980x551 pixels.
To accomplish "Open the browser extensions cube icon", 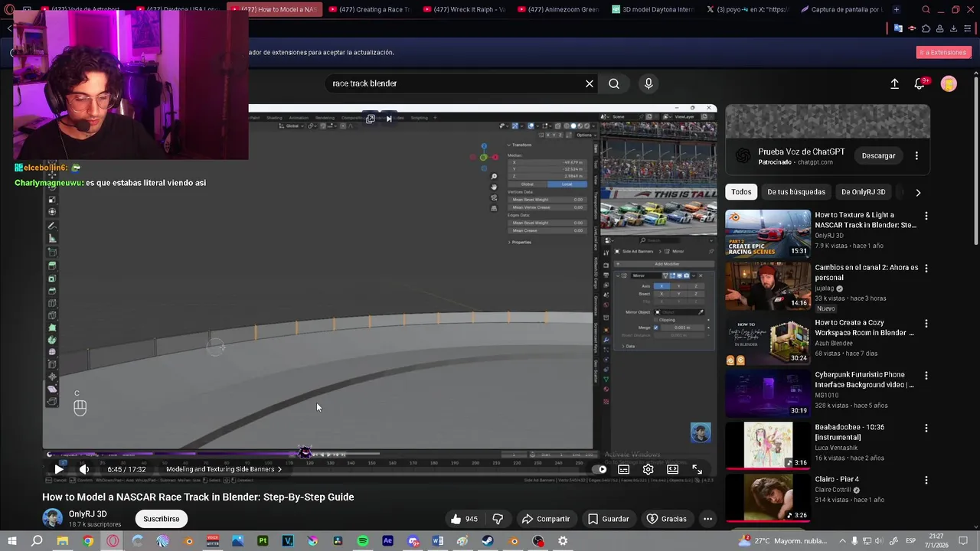I will point(926,28).
